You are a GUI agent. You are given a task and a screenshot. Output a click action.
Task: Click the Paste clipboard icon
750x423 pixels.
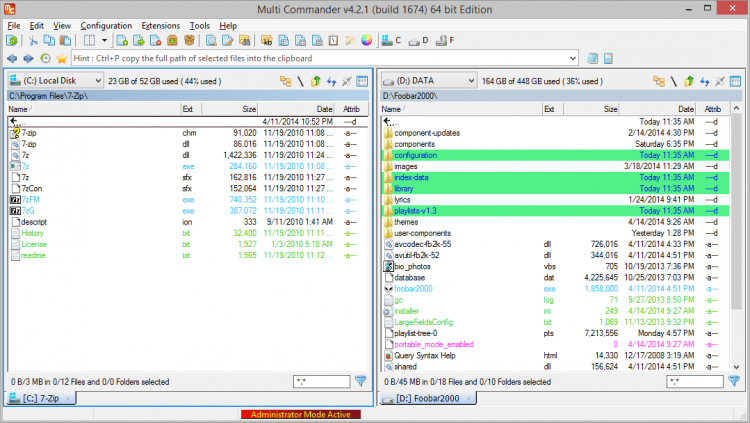point(66,41)
